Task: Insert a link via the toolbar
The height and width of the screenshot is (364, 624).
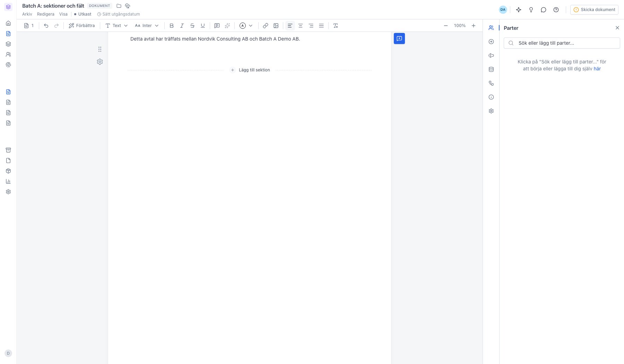Action: (265, 26)
